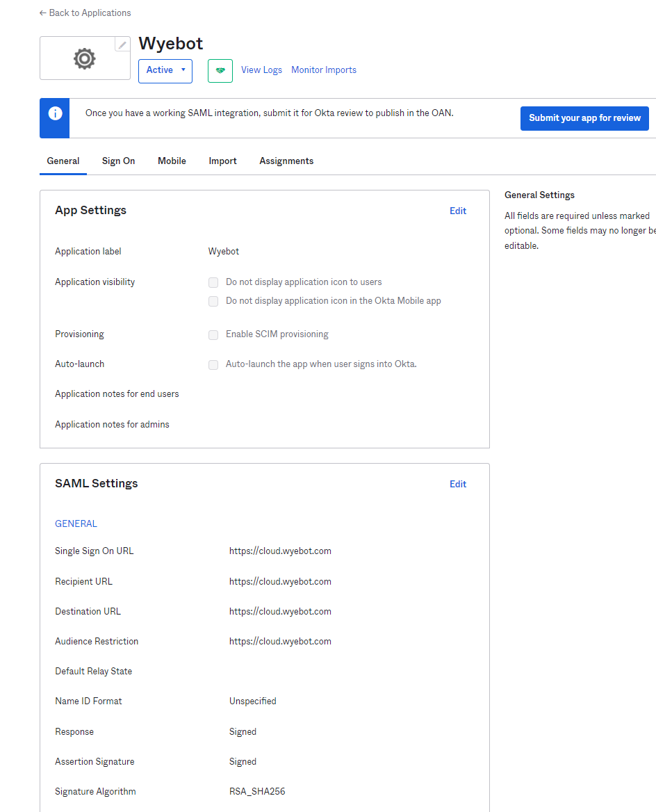656x812 pixels.
Task: Click the Wyebot page title
Action: click(171, 44)
